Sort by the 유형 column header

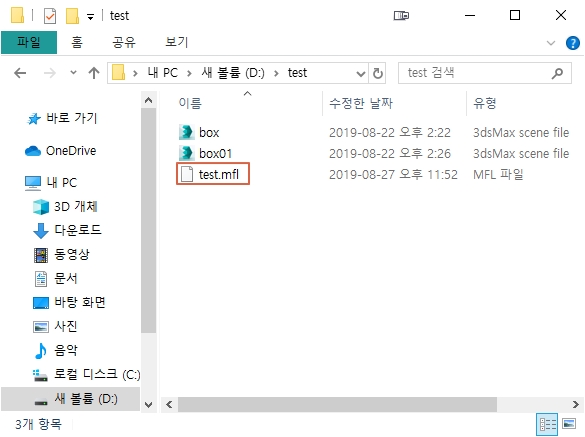pyautogui.click(x=485, y=103)
